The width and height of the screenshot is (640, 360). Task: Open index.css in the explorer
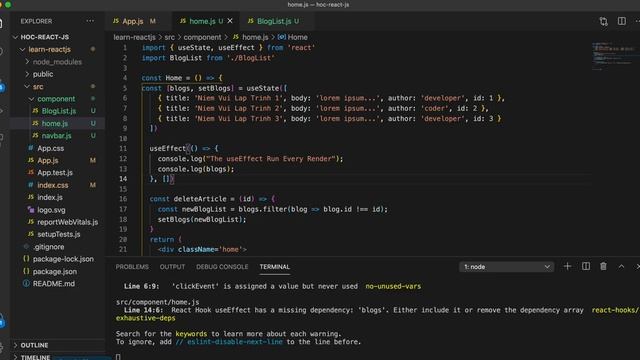pyautogui.click(x=53, y=185)
